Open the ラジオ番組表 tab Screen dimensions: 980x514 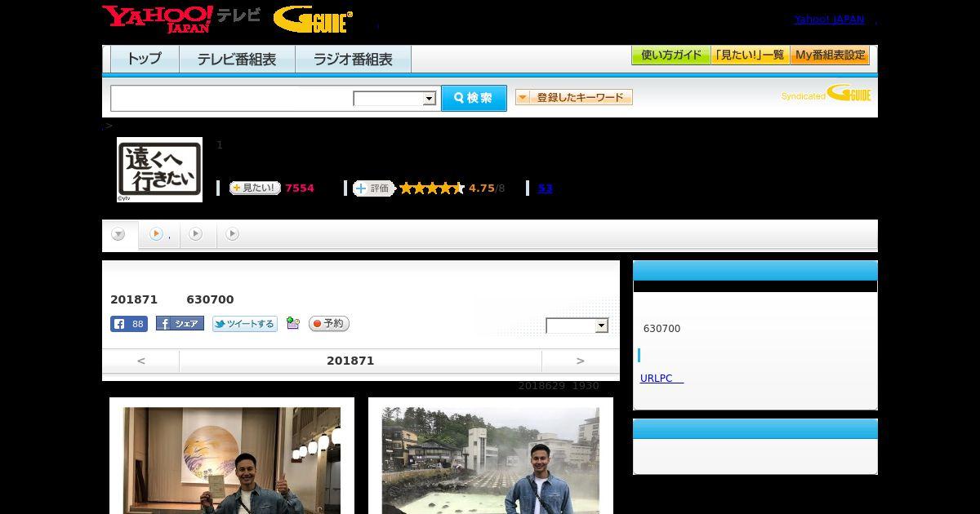353,59
